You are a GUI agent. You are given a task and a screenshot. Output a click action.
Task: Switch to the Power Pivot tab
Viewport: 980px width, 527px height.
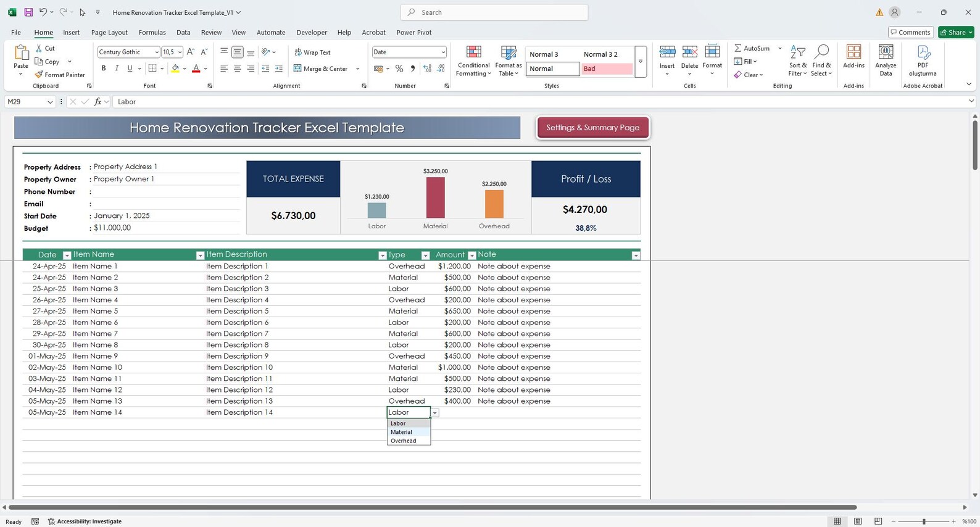(x=414, y=32)
